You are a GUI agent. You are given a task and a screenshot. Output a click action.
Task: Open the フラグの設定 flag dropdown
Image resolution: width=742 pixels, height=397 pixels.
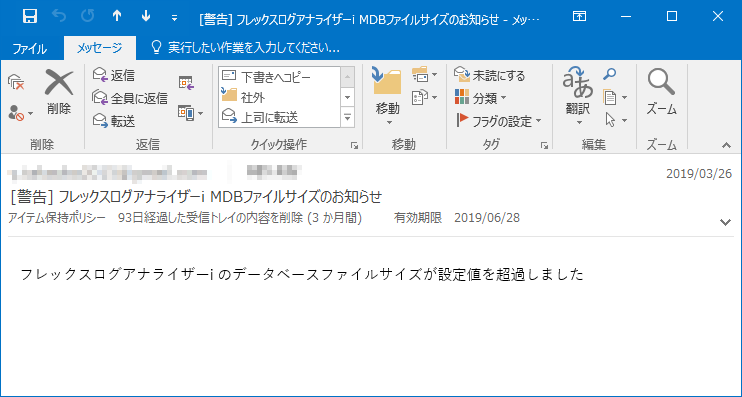coord(499,121)
